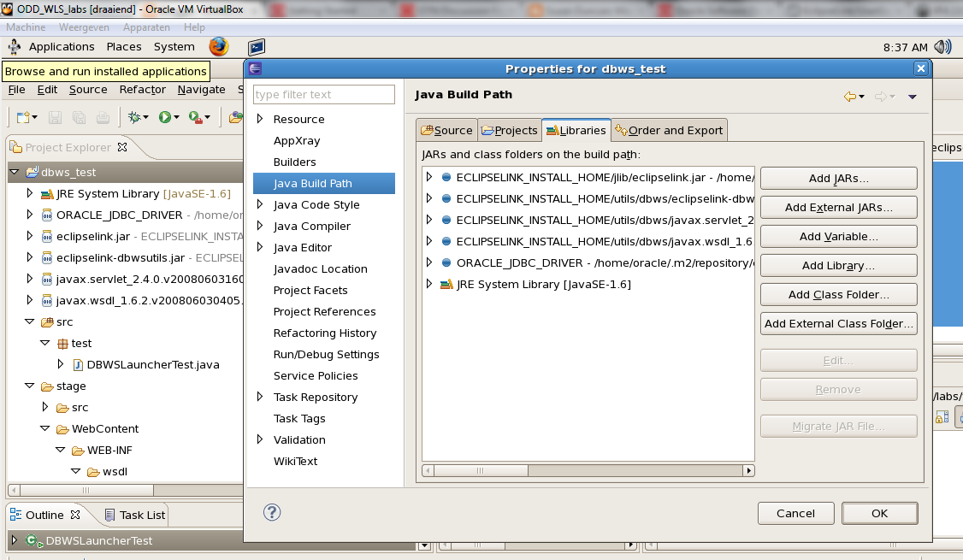Switch to the Source tab

click(446, 130)
